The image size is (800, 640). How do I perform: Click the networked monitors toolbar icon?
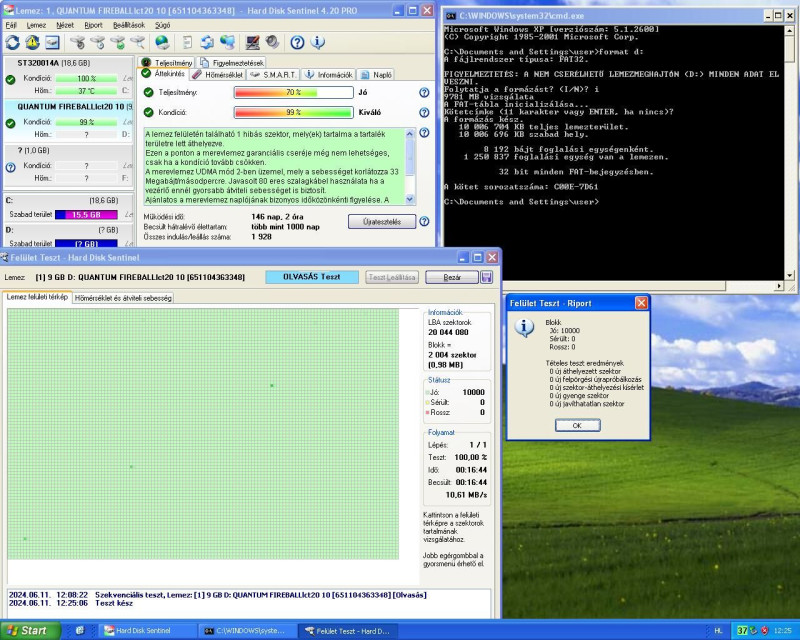coord(227,42)
